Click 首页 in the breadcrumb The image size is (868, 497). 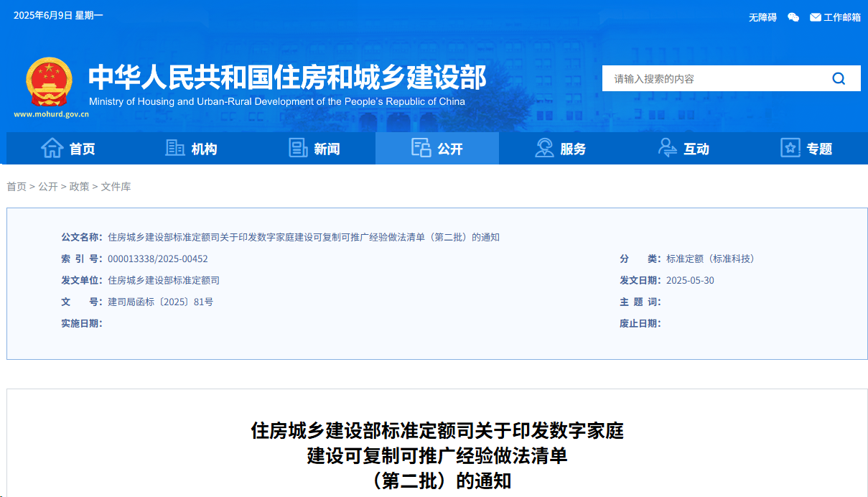coord(17,187)
